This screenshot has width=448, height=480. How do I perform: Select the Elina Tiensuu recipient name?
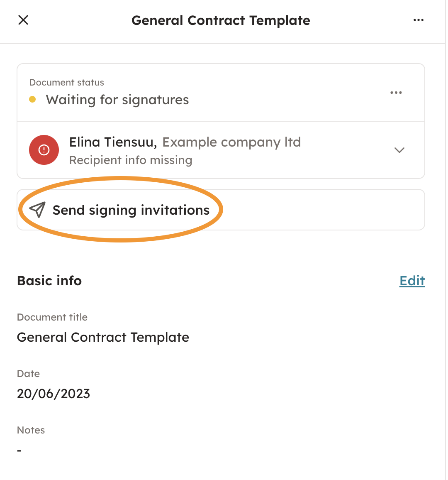[112, 142]
